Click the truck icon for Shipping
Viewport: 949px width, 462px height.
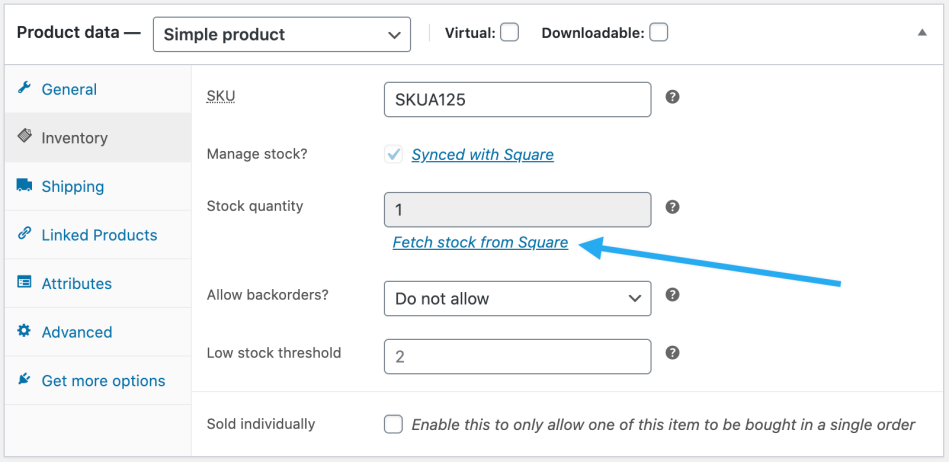coord(25,185)
